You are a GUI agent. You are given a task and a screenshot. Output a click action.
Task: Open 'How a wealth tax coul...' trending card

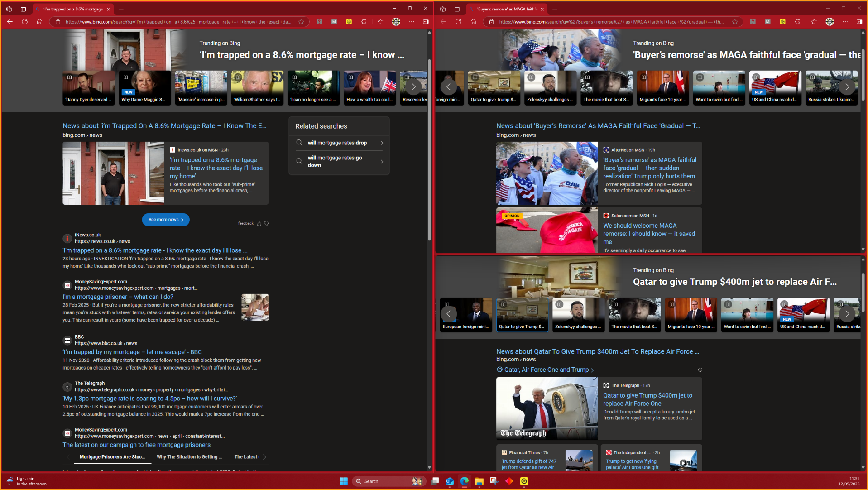369,88
